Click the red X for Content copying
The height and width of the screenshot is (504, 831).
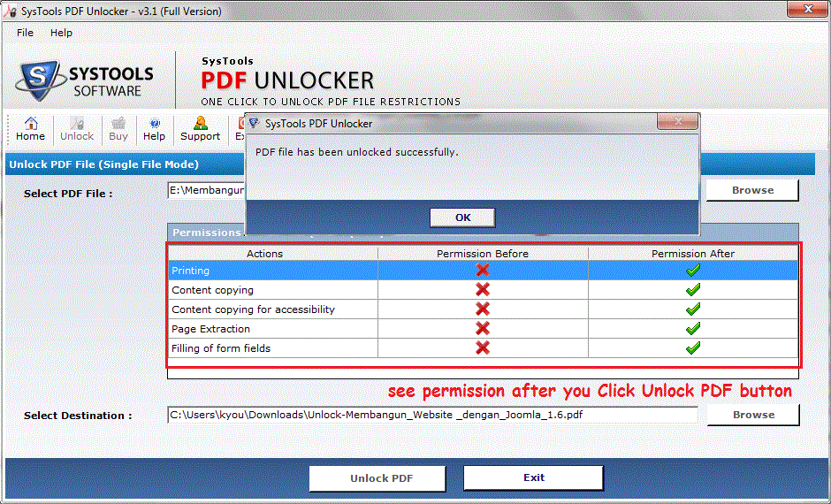(x=483, y=289)
